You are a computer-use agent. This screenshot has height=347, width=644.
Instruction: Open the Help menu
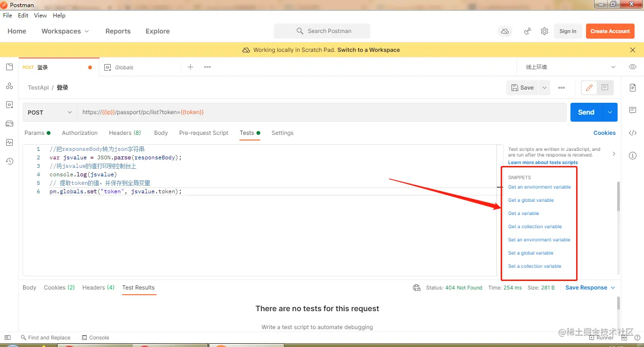[59, 16]
